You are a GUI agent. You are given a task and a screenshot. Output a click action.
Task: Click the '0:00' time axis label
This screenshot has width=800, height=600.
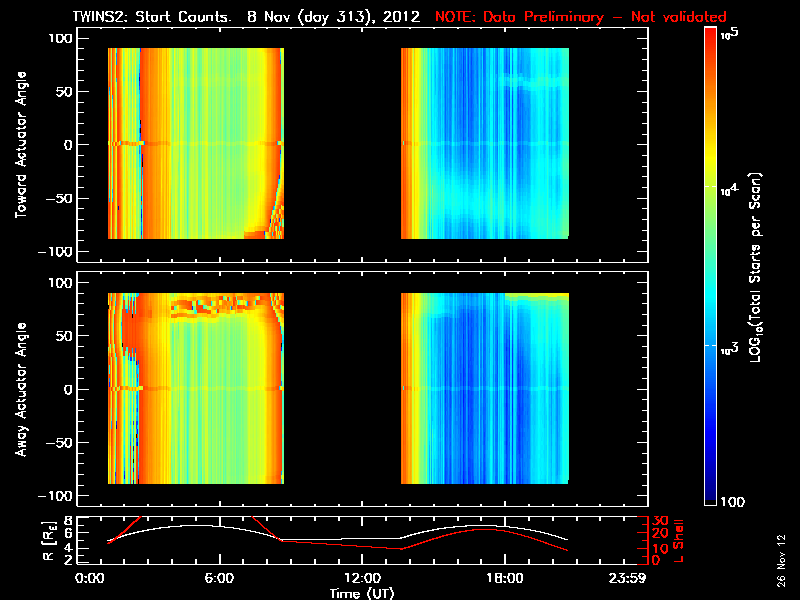(x=90, y=579)
